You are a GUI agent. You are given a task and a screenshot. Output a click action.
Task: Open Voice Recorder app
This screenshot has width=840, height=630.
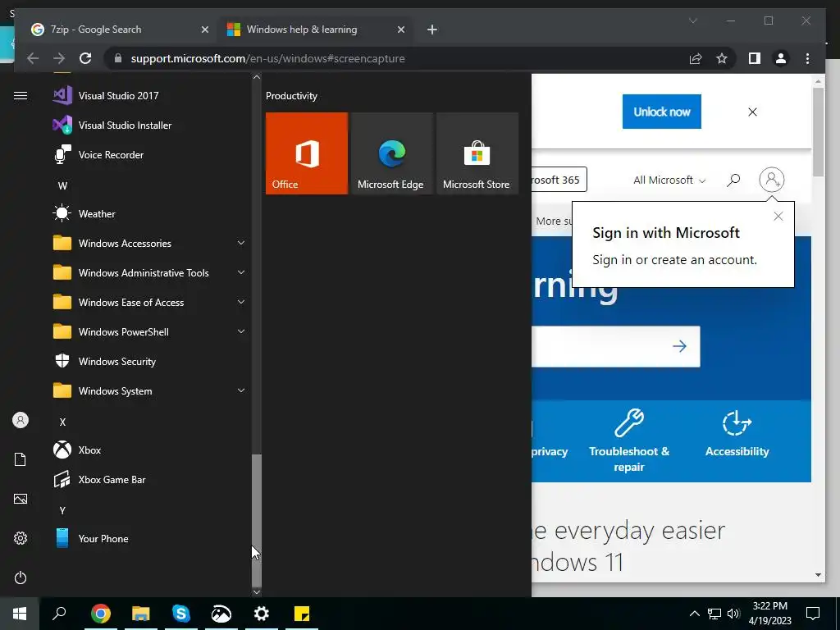point(148,155)
